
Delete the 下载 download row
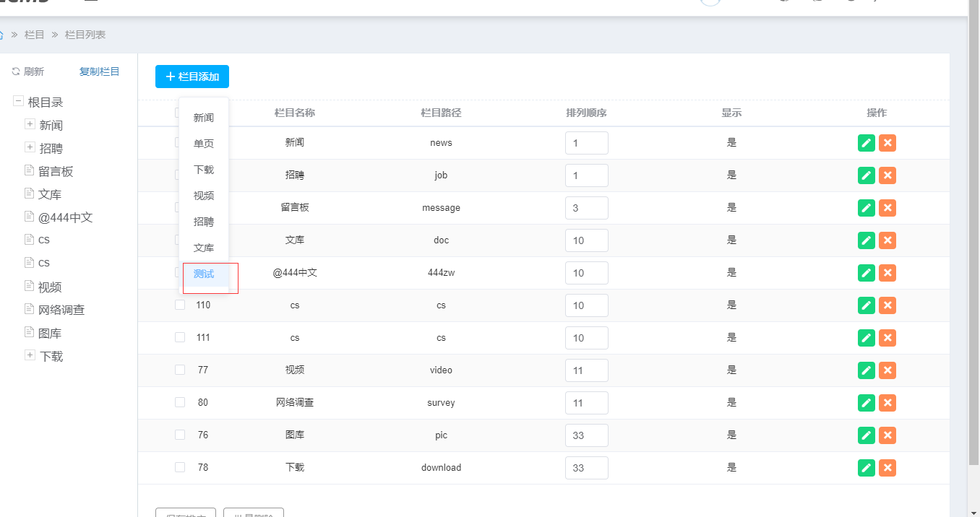(x=888, y=468)
